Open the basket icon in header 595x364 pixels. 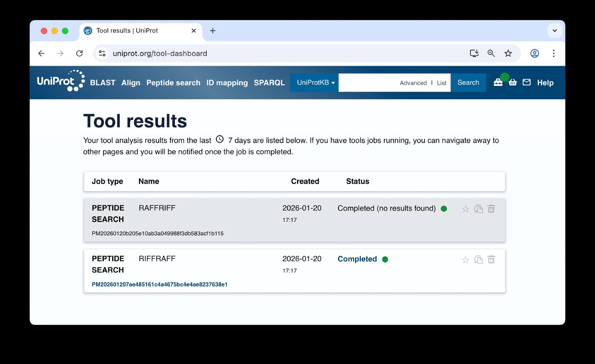[x=513, y=83]
